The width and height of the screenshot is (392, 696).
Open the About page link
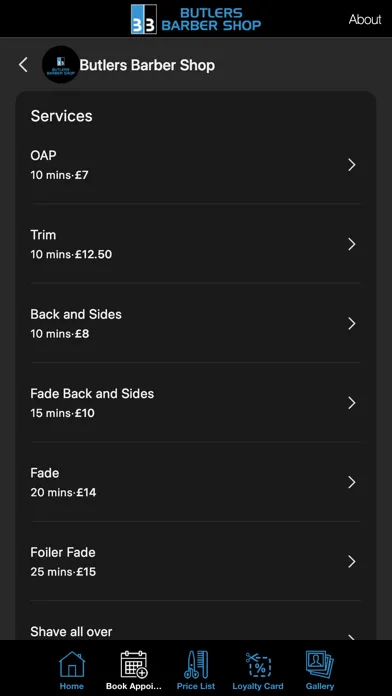(x=365, y=20)
